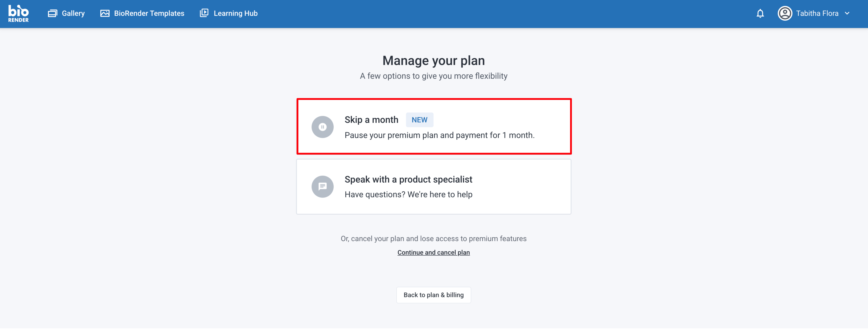The height and width of the screenshot is (330, 868).
Task: Click Continue and cancel plan link
Action: coord(433,252)
